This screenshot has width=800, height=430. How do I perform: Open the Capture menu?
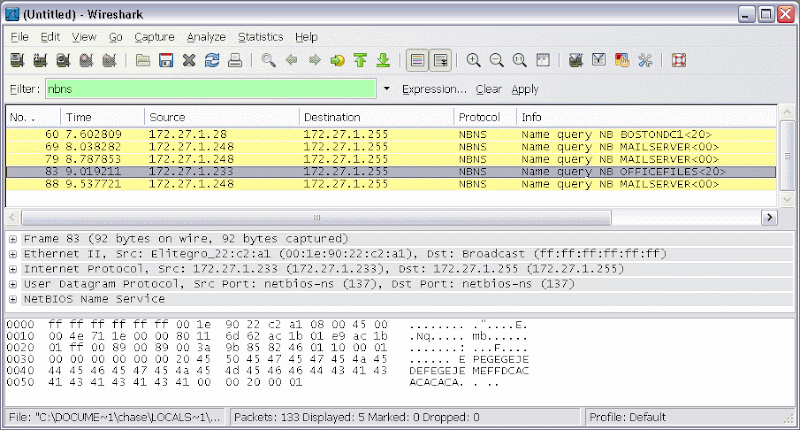pos(154,37)
